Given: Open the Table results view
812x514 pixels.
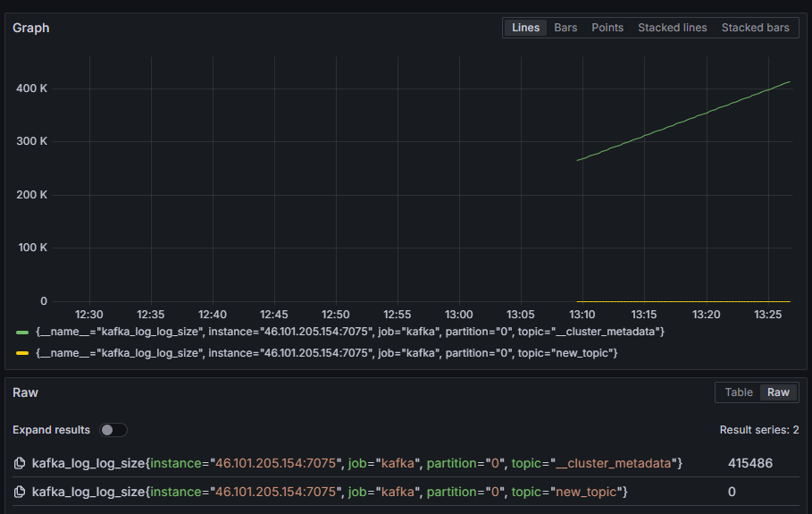Looking at the screenshot, I should click(739, 392).
